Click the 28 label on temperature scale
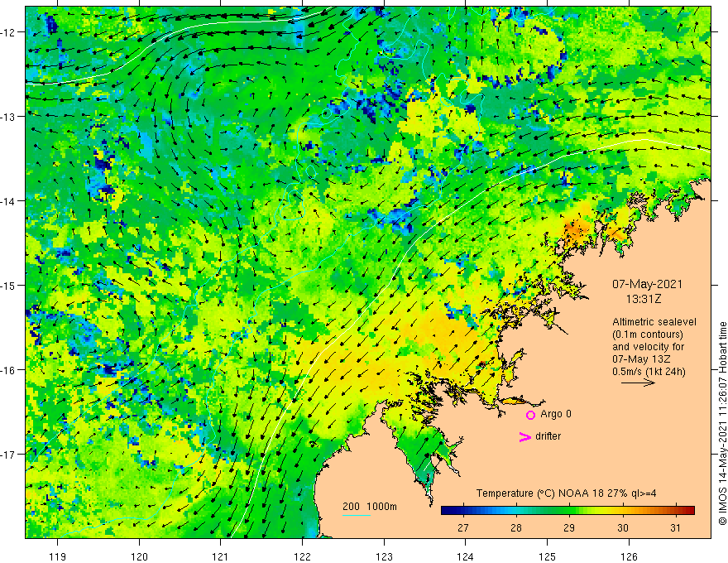The height and width of the screenshot is (563, 728). click(x=516, y=527)
